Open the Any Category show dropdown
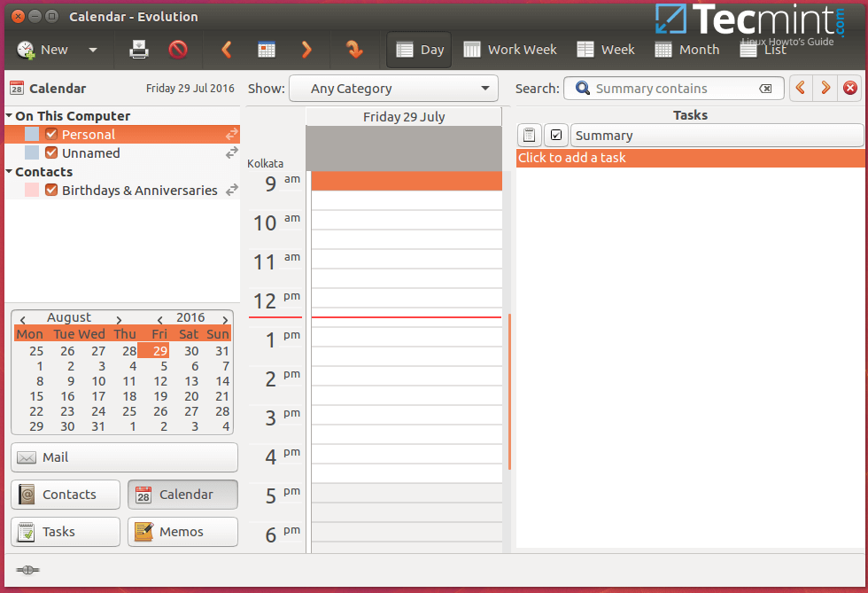This screenshot has height=593, width=868. (393, 89)
